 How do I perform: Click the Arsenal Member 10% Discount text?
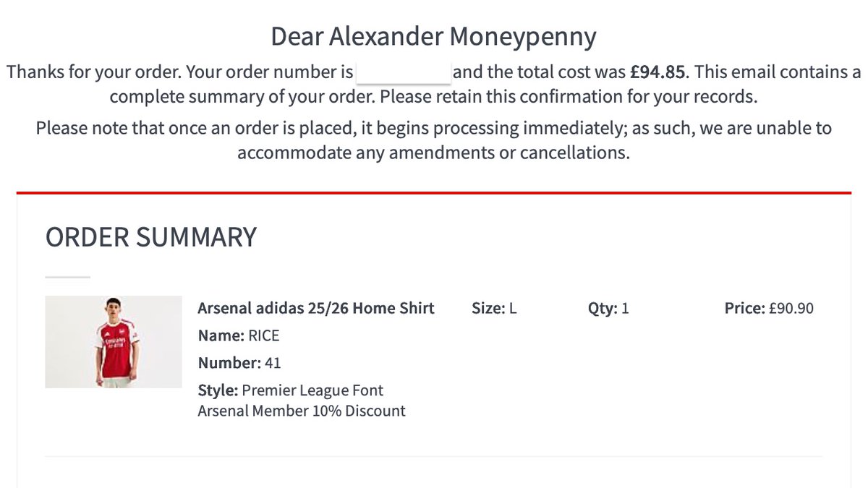[302, 411]
